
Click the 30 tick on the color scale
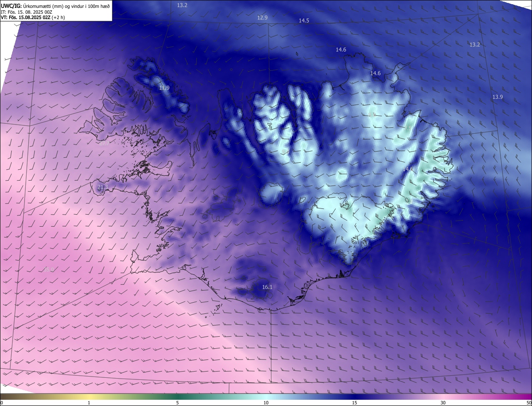click(443, 403)
